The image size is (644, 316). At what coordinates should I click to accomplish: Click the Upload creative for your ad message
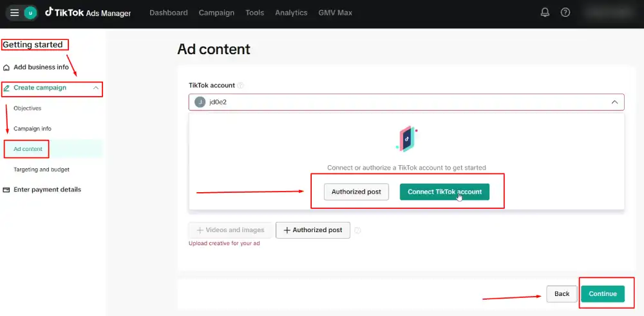(224, 244)
